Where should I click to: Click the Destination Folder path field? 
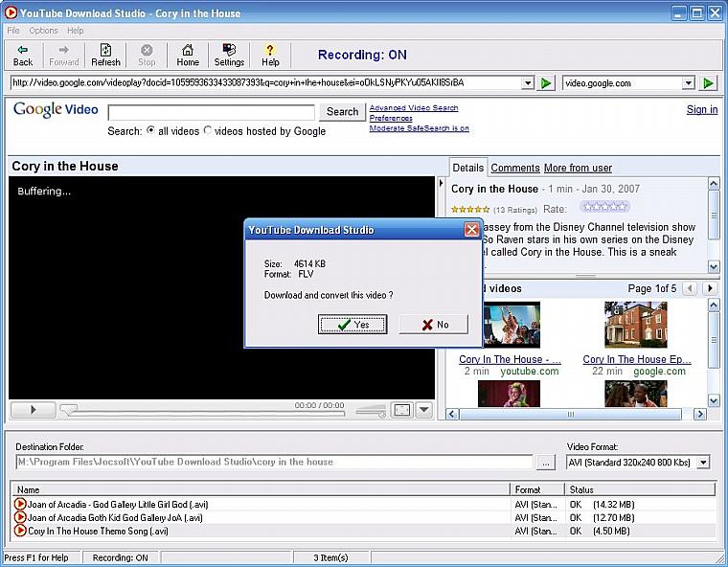point(274,462)
